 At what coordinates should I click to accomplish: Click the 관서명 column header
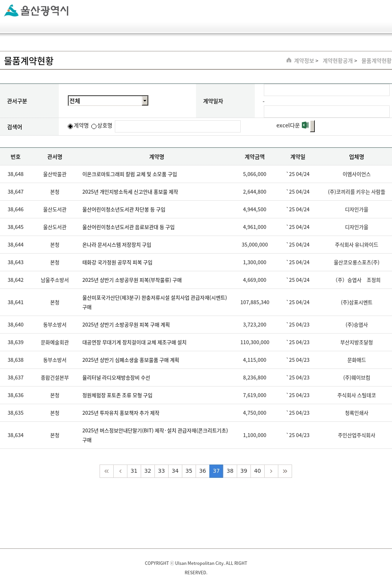(x=55, y=157)
